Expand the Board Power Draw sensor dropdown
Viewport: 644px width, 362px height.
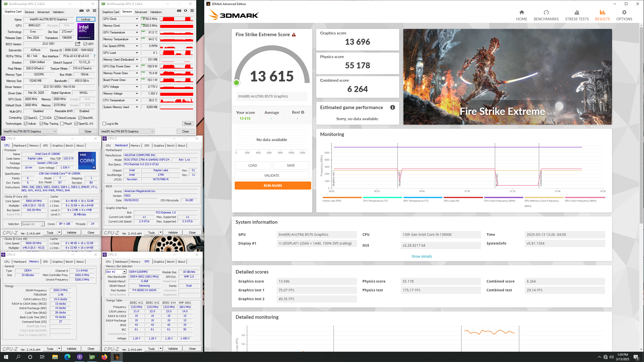click(137, 80)
